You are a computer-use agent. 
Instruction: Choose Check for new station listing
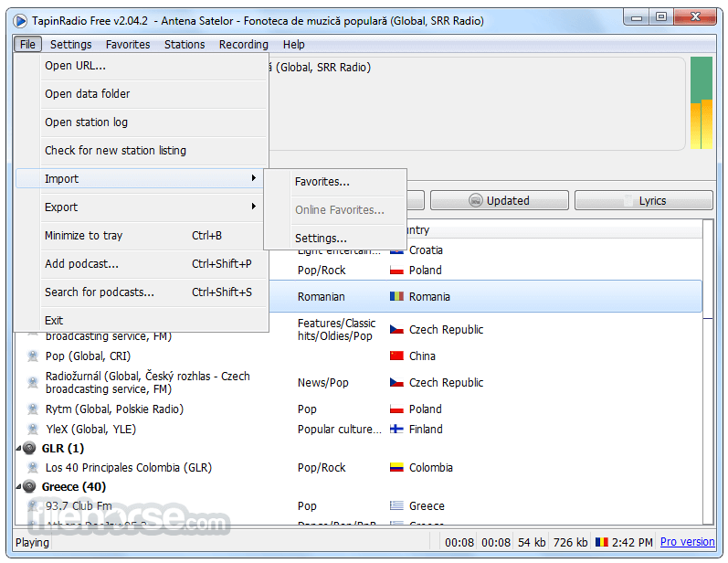[142, 151]
